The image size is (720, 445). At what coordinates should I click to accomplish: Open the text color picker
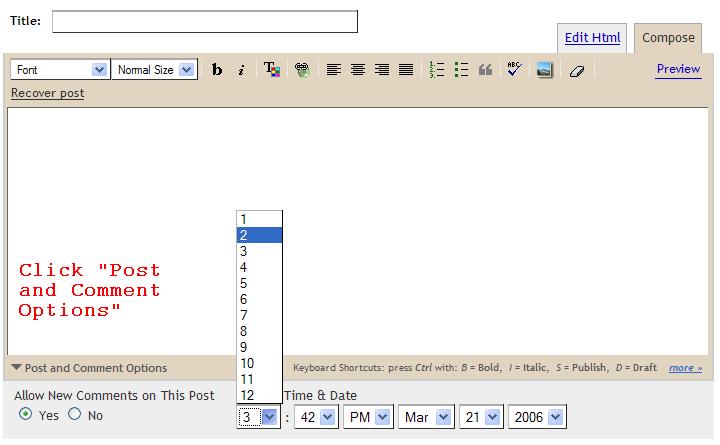point(272,70)
